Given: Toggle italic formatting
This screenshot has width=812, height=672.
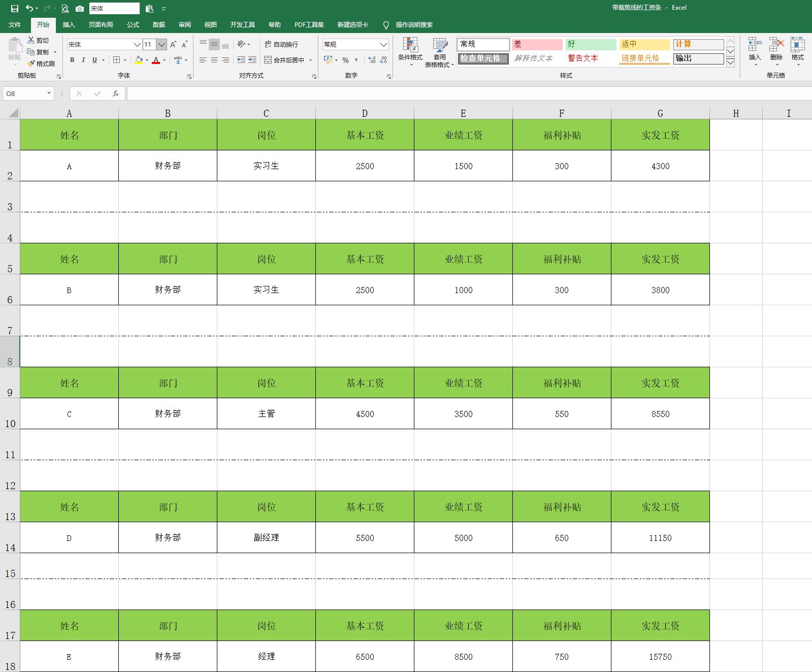Looking at the screenshot, I should point(83,60).
